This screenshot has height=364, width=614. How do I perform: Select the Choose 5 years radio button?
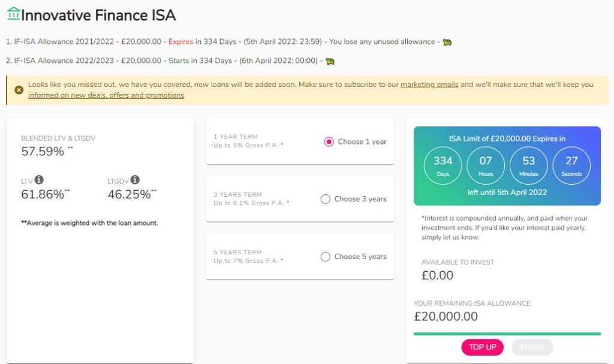pos(326,257)
